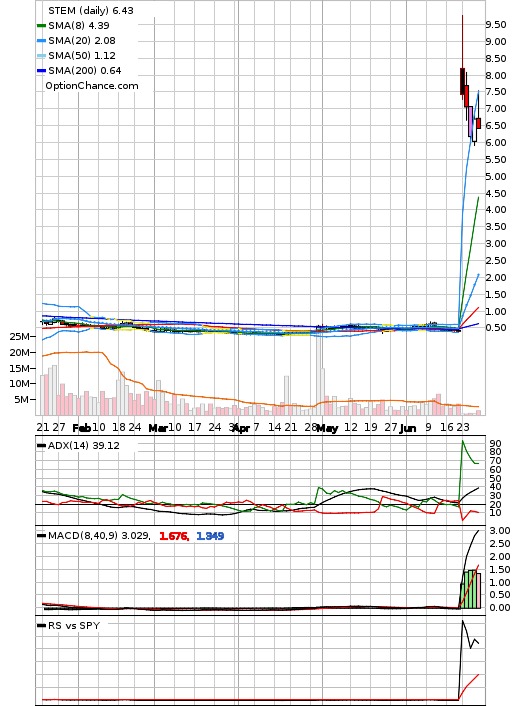526x706 pixels.
Task: Click the SMA(20) 2.08 legend label
Action: click(82, 41)
